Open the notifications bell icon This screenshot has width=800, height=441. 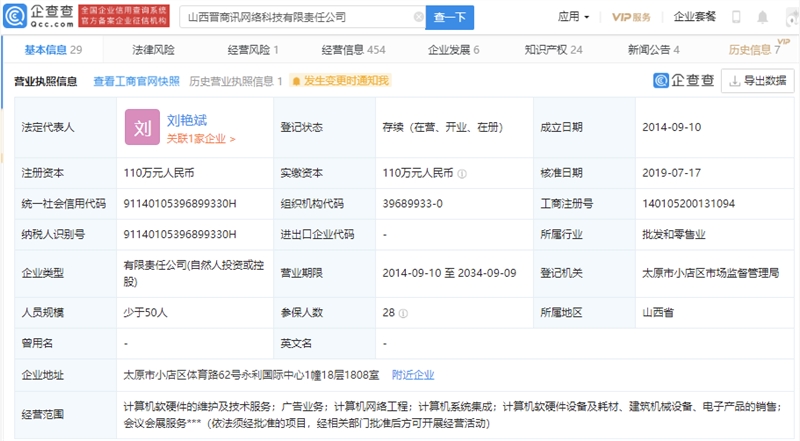[x=762, y=17]
